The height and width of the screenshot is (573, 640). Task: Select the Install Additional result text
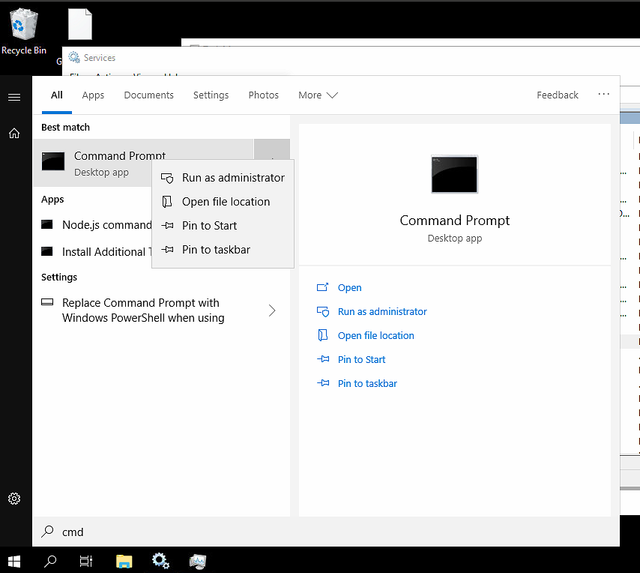107,252
